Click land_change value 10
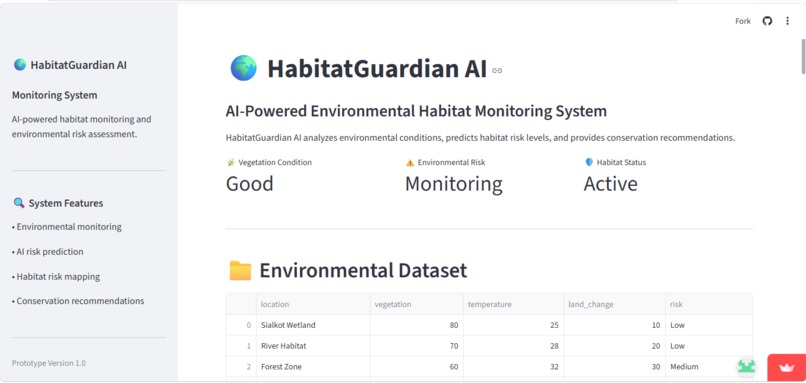 coord(614,325)
